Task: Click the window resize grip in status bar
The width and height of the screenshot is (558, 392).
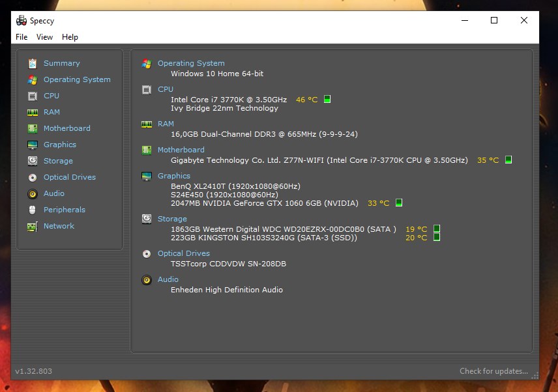Action: pyautogui.click(x=535, y=376)
